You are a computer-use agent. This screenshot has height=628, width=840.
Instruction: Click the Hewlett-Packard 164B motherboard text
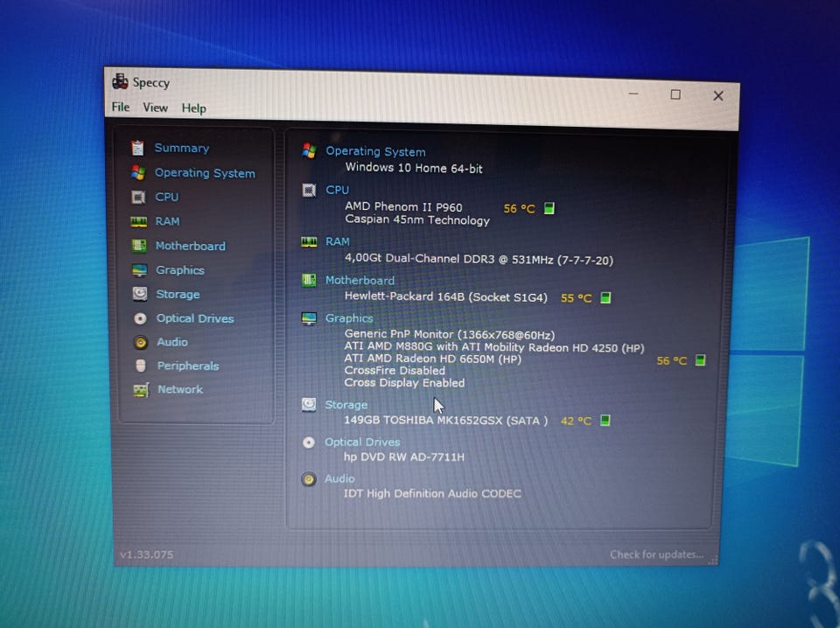[445, 297]
